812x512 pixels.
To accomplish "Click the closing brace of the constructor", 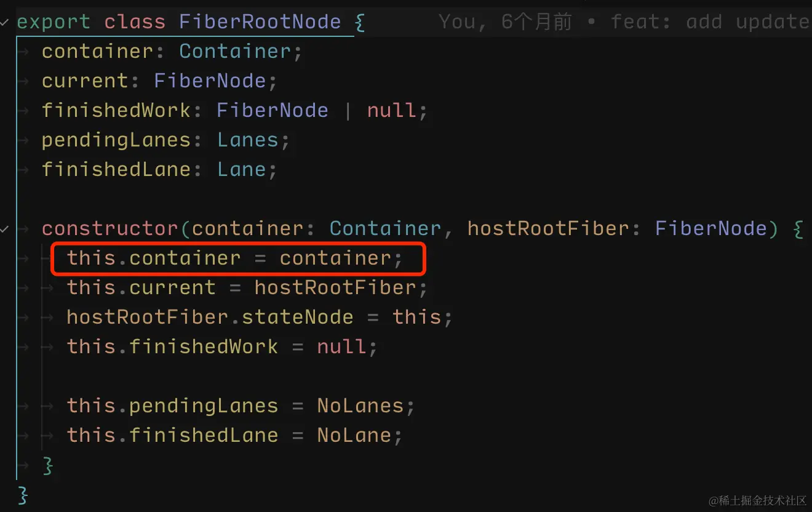I will coord(48,465).
